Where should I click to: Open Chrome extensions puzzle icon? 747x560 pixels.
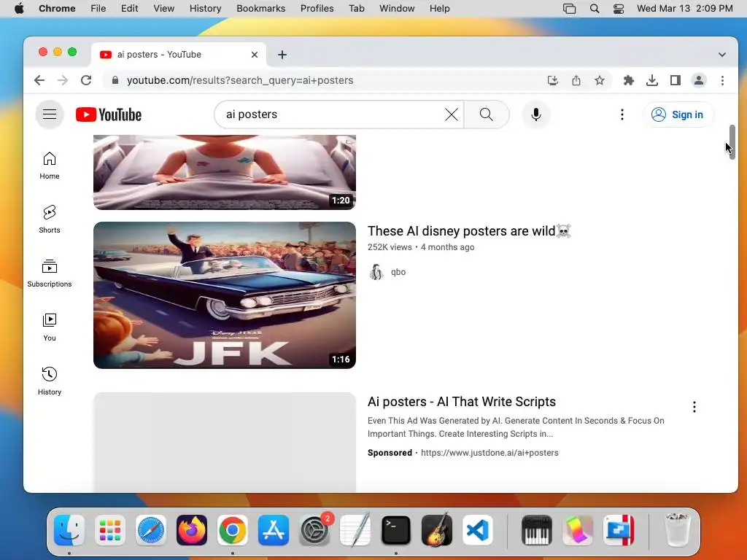click(628, 80)
